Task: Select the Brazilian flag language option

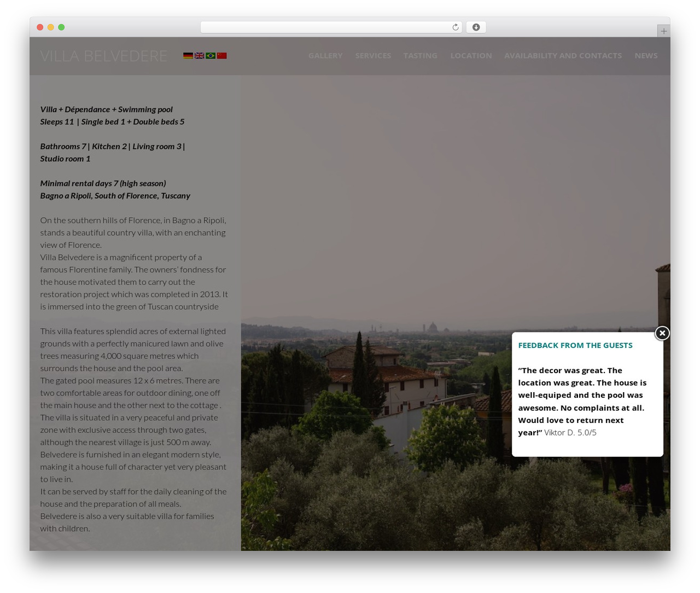Action: click(x=211, y=56)
